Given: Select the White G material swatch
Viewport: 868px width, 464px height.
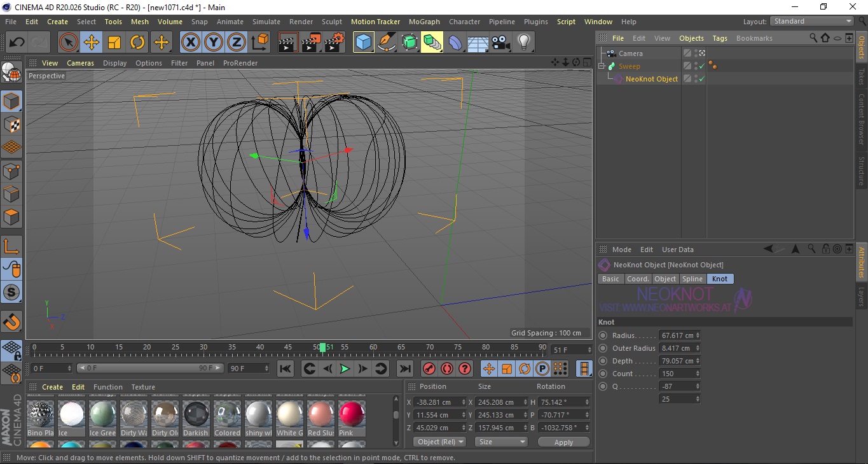Looking at the screenshot, I should coord(289,418).
